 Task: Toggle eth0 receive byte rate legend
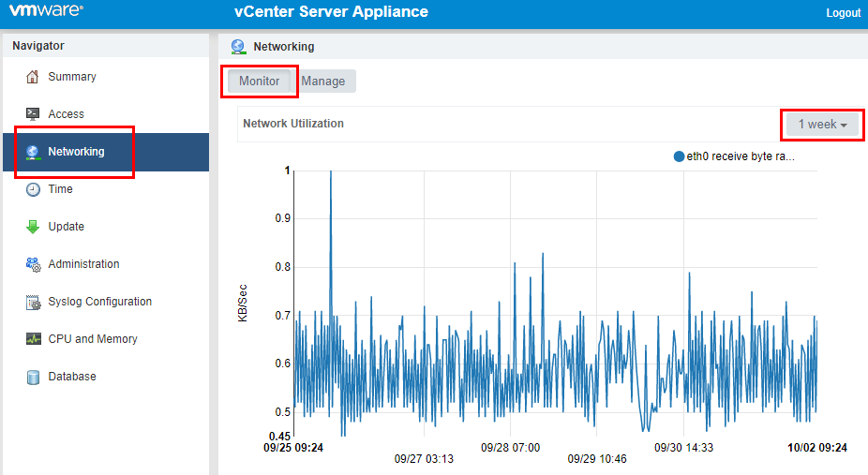734,156
